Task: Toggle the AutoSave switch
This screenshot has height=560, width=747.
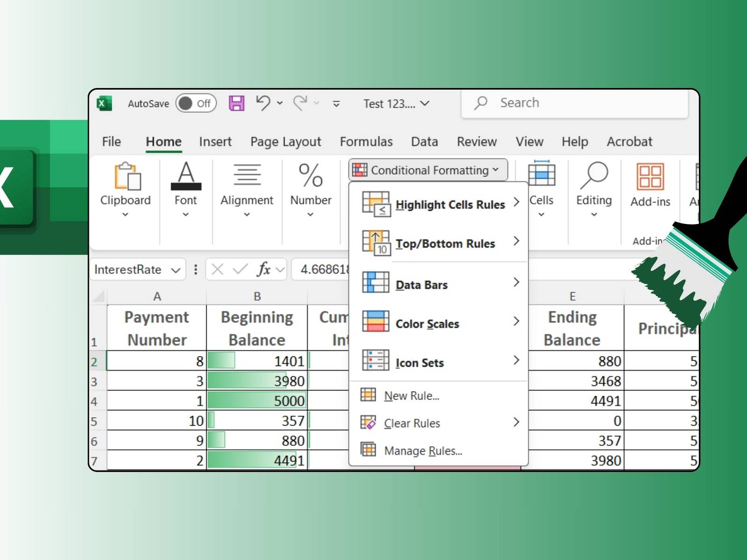Action: [196, 103]
